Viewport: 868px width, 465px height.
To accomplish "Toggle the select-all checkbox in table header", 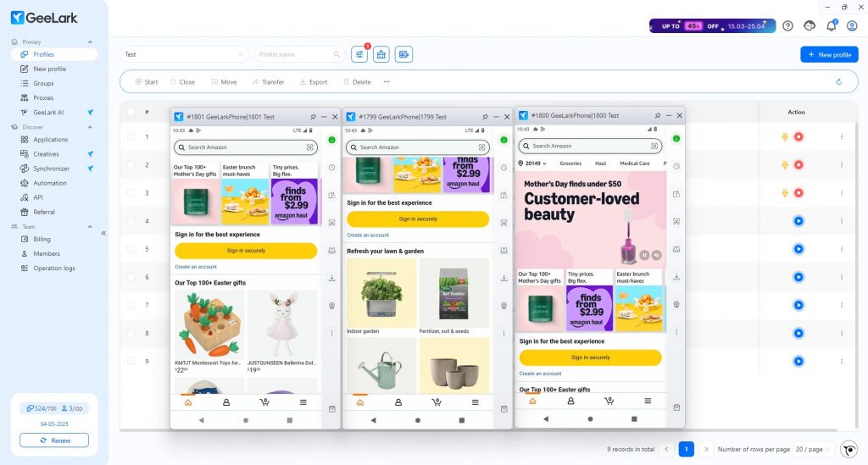I will point(131,112).
